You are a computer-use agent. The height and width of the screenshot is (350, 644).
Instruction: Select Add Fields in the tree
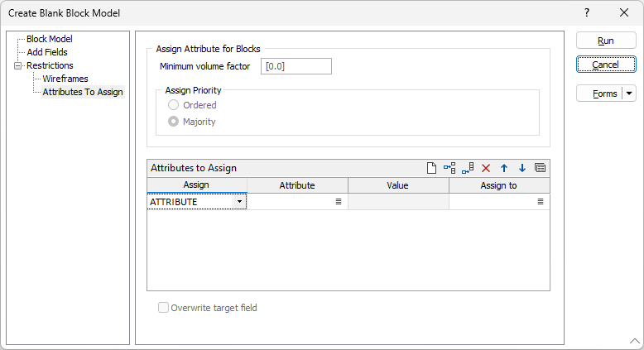coord(47,52)
